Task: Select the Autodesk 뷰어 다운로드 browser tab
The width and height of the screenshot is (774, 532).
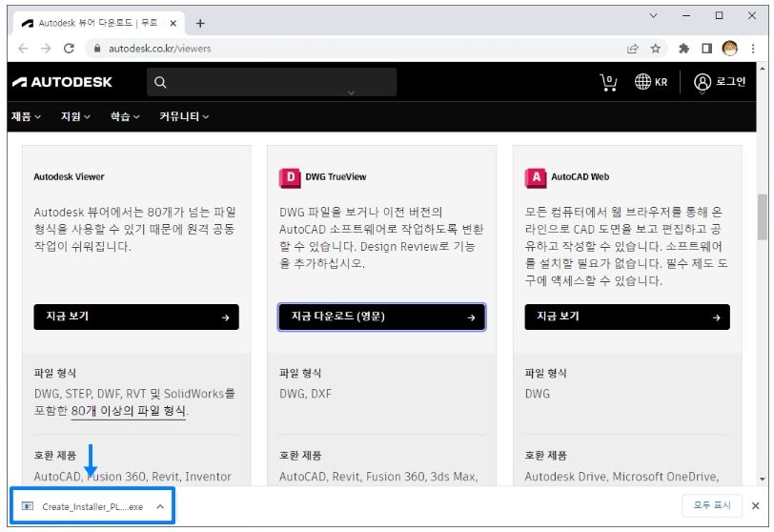Action: click(99, 23)
